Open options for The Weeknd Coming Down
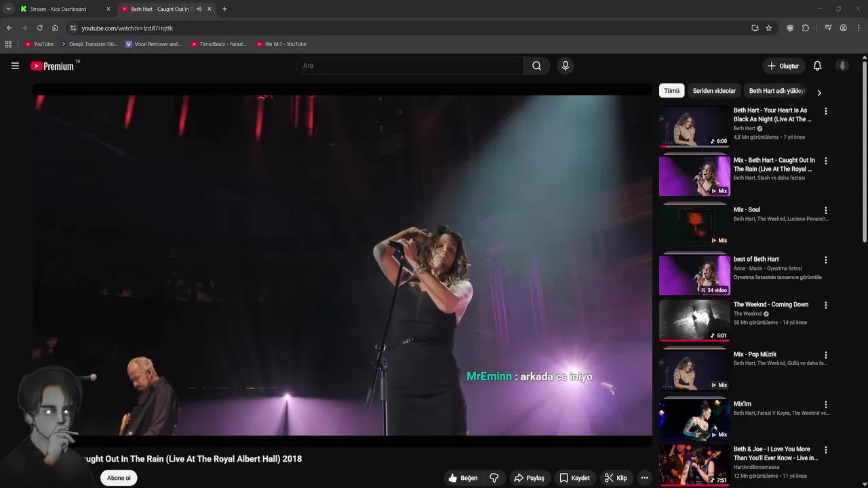Viewport: 868px width, 488px height. (825, 306)
